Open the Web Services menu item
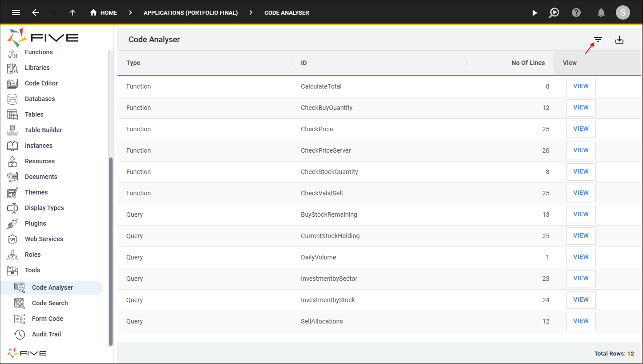Screen dimensions: 643x364 (44, 239)
